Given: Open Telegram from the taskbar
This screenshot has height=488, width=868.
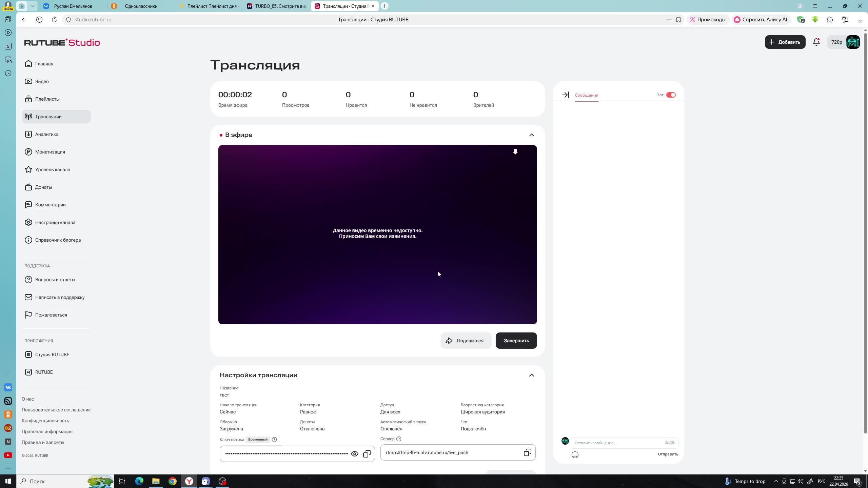Looking at the screenshot, I should pos(205,481).
